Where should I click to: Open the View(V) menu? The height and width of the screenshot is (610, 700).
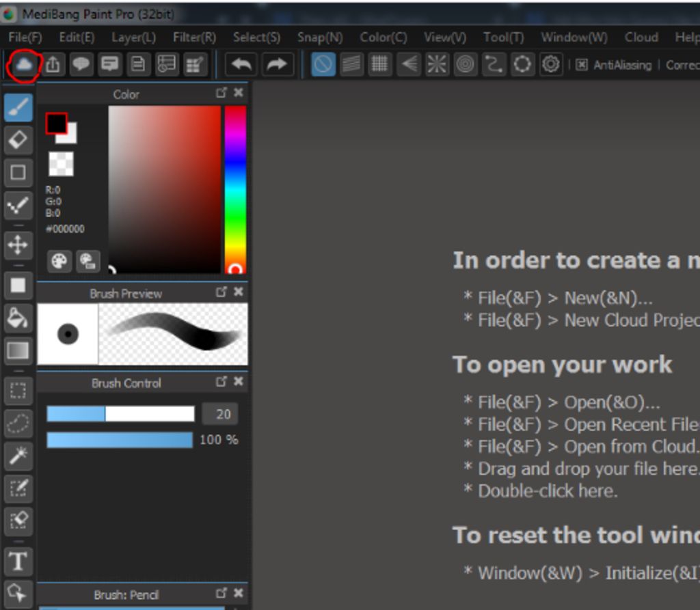coord(445,38)
